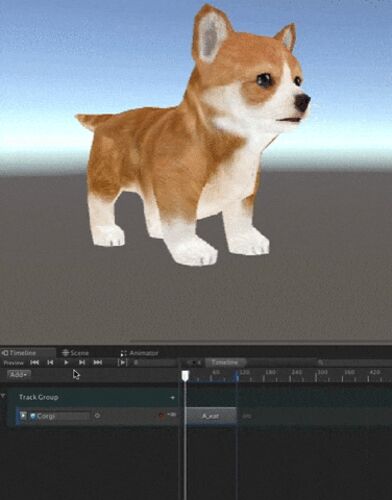Click the 300 mark on timeline ruler

[322, 372]
